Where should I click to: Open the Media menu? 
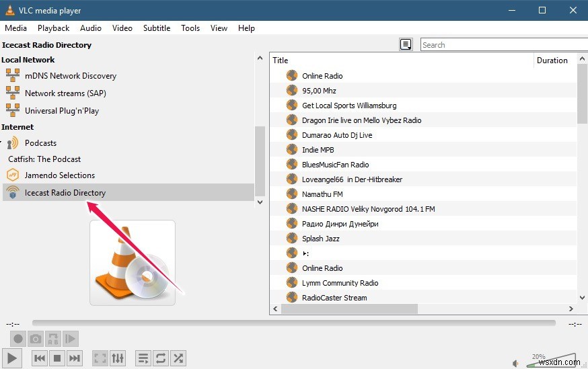[x=15, y=28]
